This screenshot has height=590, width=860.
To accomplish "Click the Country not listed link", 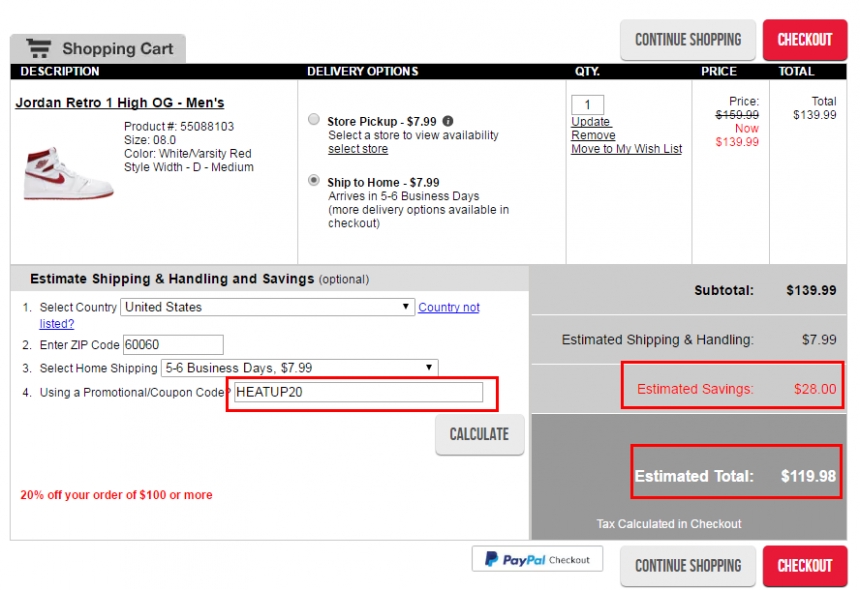I will (449, 307).
